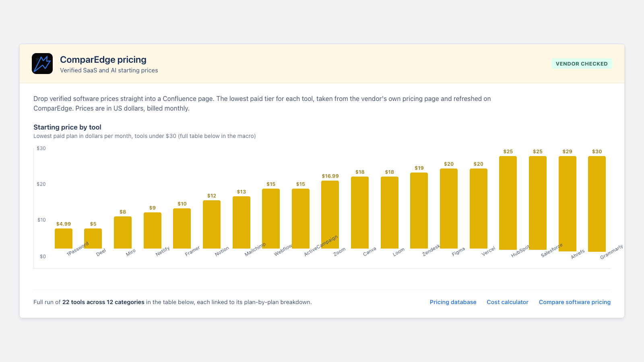The height and width of the screenshot is (362, 644).
Task: Click the $30 value label above Grammarly
Action: 597,152
